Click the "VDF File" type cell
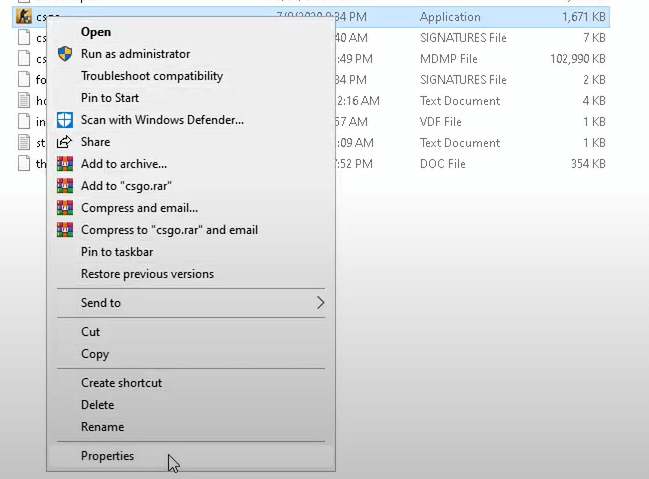Image resolution: width=649 pixels, height=479 pixels. 440,122
